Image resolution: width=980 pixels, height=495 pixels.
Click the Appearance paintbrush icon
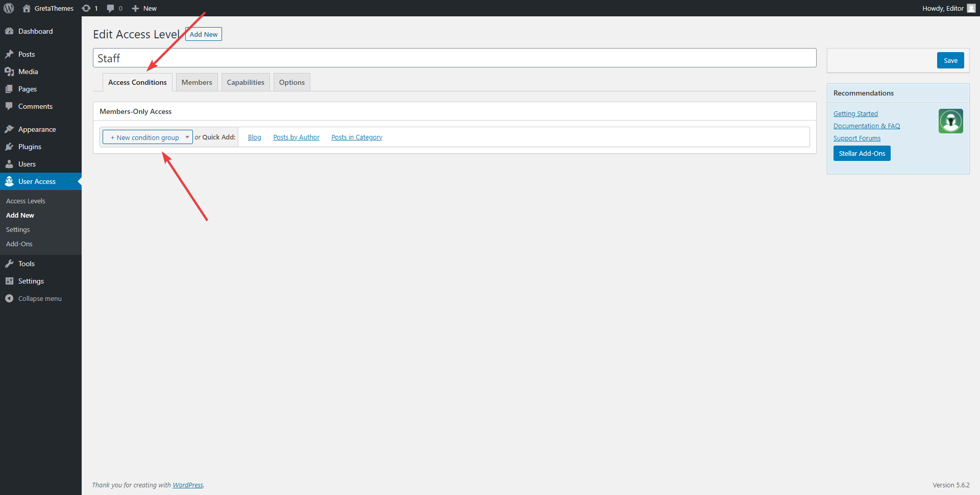point(9,129)
